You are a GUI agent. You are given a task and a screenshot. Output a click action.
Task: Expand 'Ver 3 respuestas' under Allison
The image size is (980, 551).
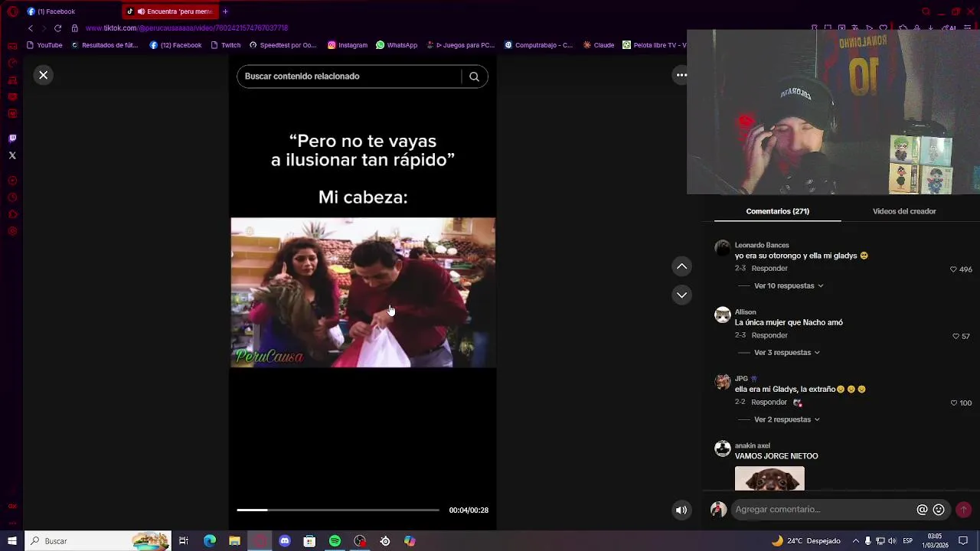point(787,353)
